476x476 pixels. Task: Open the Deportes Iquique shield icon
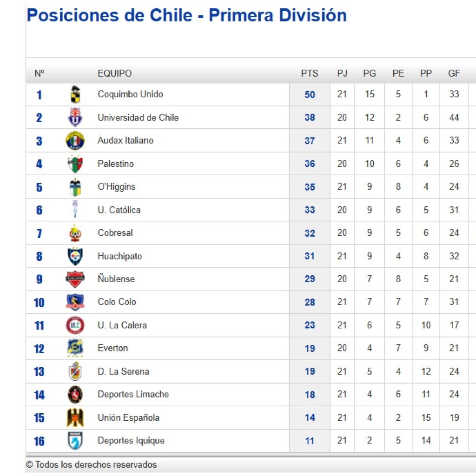click(75, 441)
